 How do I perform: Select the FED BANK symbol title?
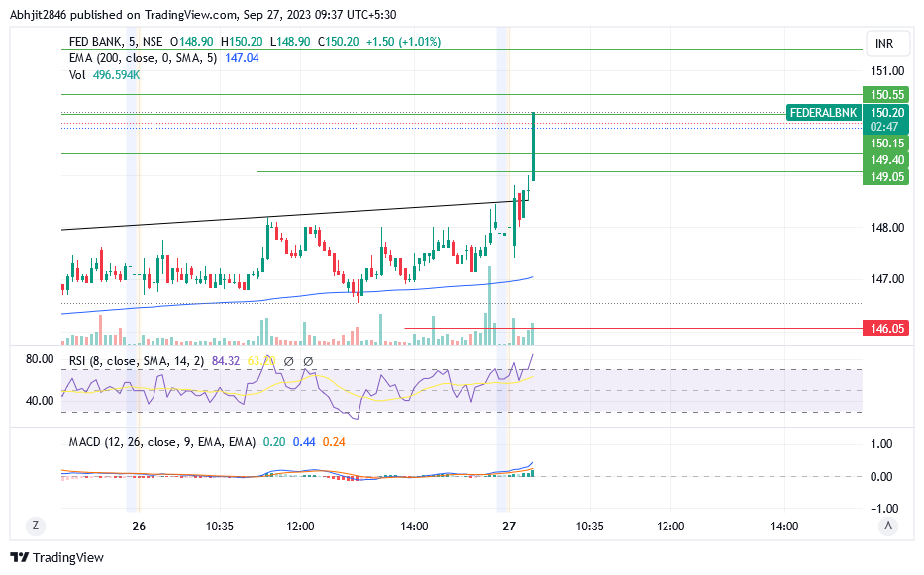(x=116, y=42)
